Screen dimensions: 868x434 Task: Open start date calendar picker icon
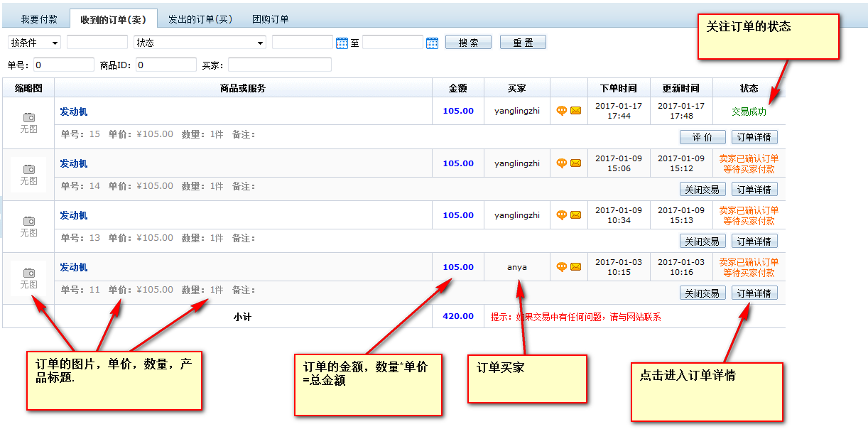pos(342,43)
